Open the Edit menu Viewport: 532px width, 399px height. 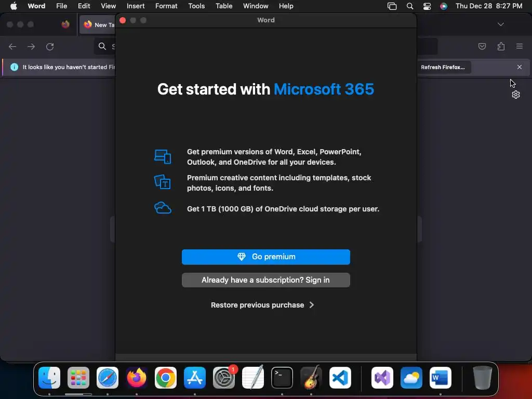[x=84, y=6]
